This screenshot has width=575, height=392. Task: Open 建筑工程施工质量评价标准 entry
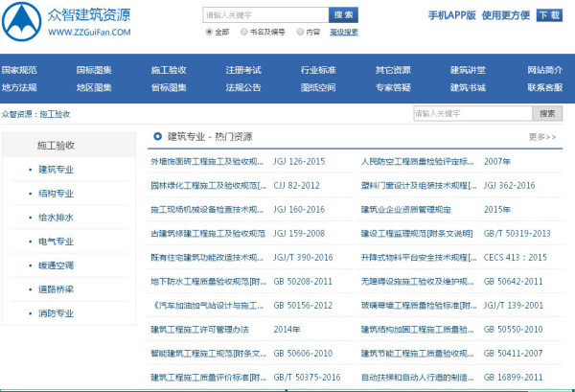208,378
